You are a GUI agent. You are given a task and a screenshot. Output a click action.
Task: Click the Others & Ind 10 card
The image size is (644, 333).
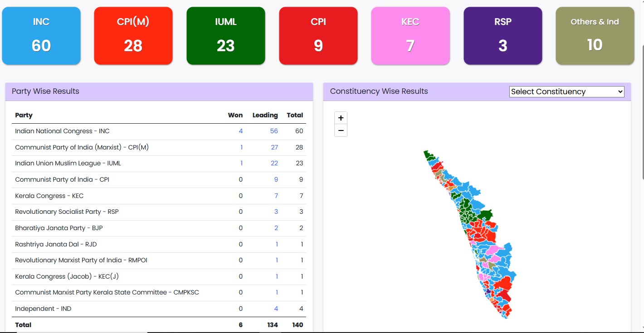tap(595, 36)
